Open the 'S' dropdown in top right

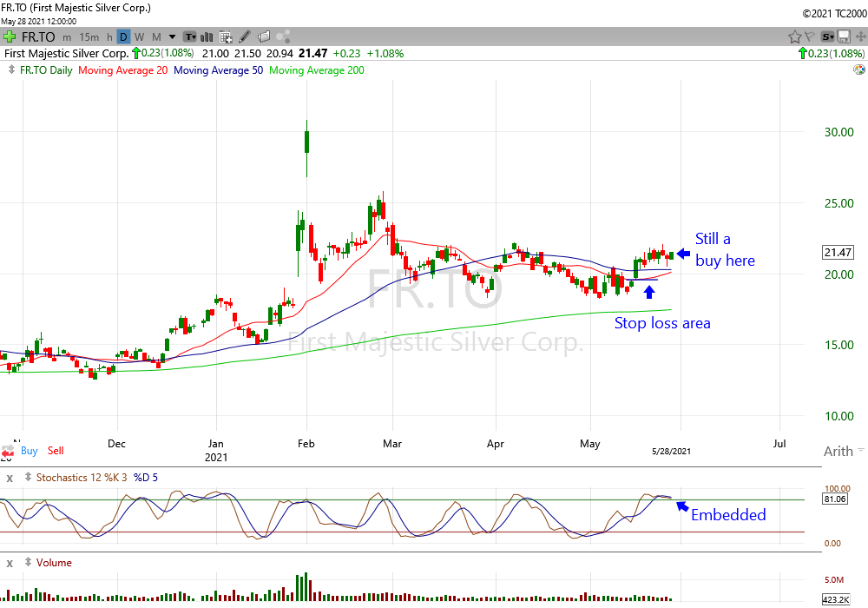coord(827,37)
